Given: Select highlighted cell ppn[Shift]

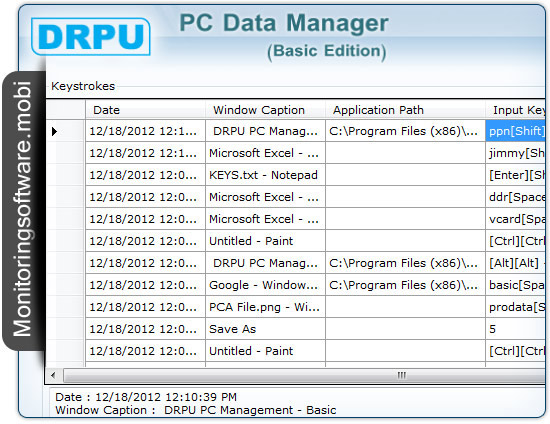Looking at the screenshot, I should [x=516, y=131].
